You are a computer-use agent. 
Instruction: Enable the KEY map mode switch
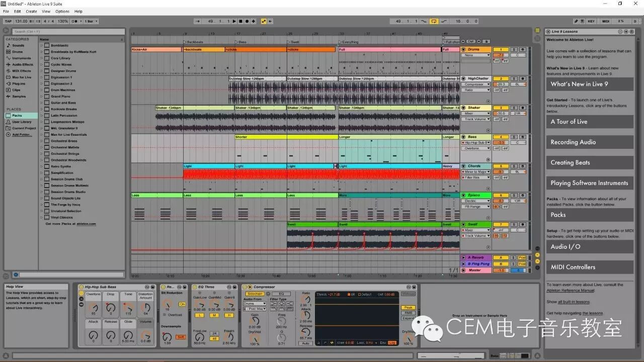591,21
